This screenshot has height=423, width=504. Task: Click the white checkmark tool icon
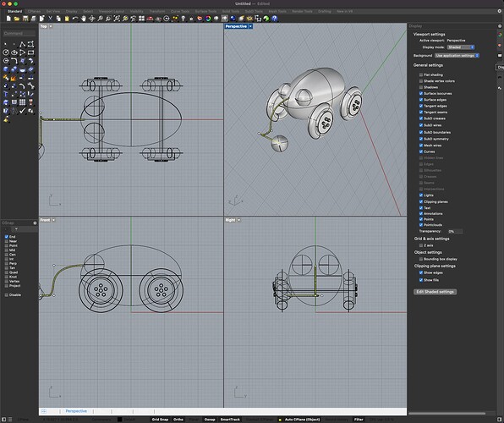(22, 111)
